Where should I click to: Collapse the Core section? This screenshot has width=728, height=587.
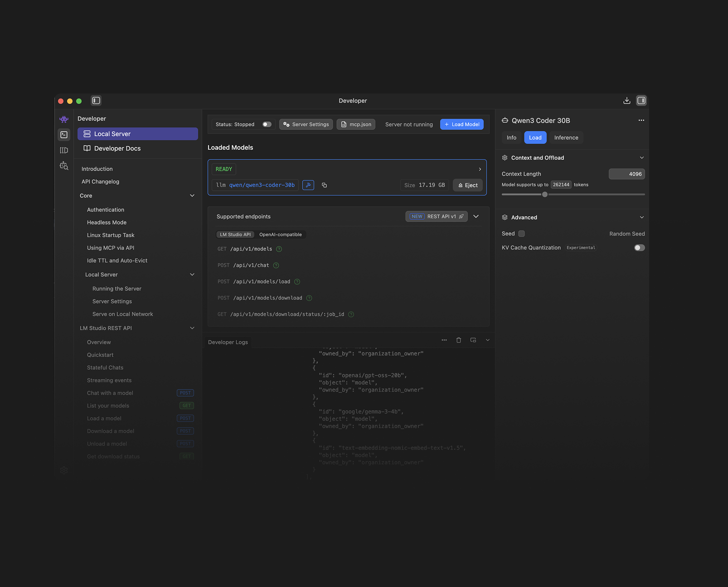point(192,196)
